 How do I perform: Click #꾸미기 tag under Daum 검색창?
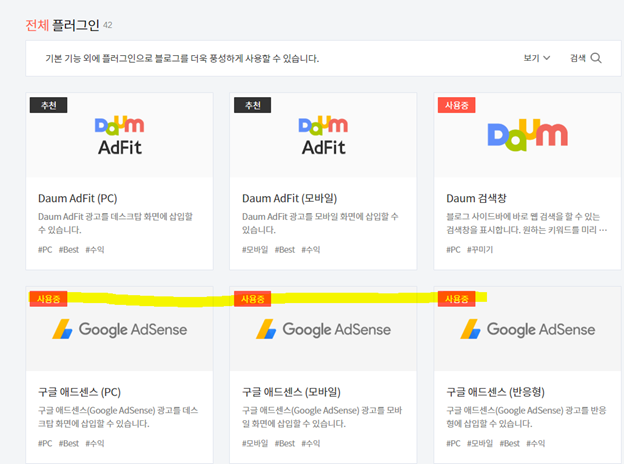click(x=480, y=250)
